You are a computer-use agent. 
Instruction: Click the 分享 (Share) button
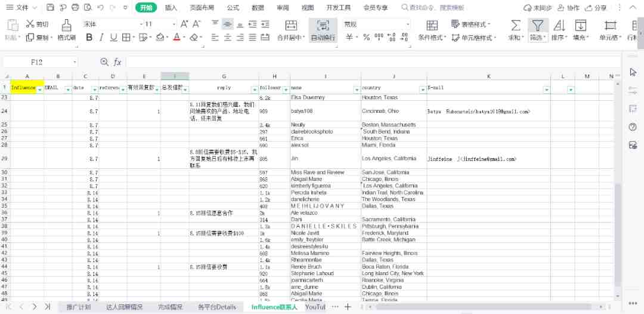pyautogui.click(x=596, y=8)
